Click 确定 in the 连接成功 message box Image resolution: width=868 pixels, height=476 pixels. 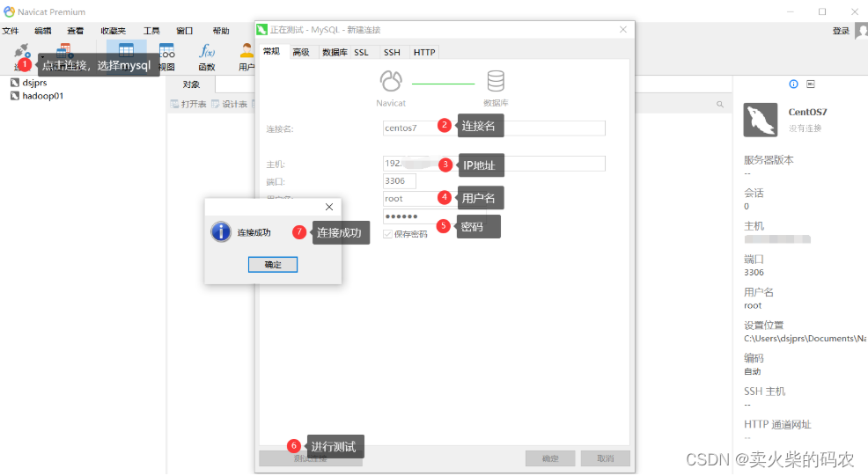click(273, 265)
